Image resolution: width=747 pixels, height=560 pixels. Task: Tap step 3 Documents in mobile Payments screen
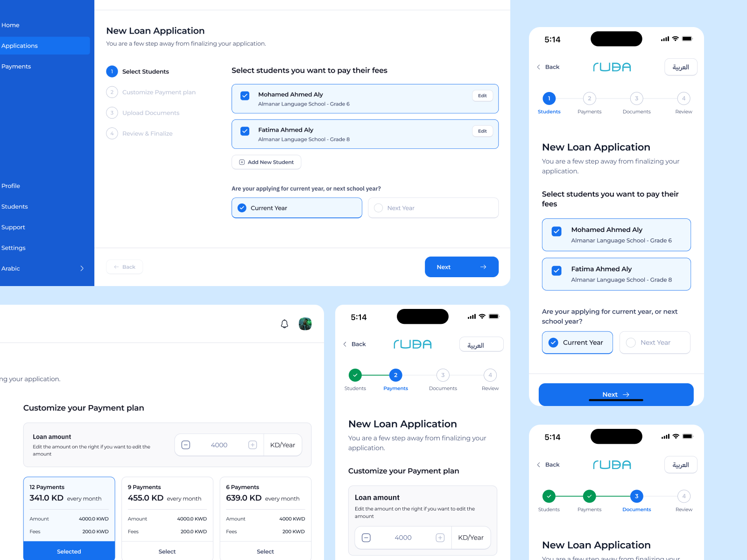(443, 380)
